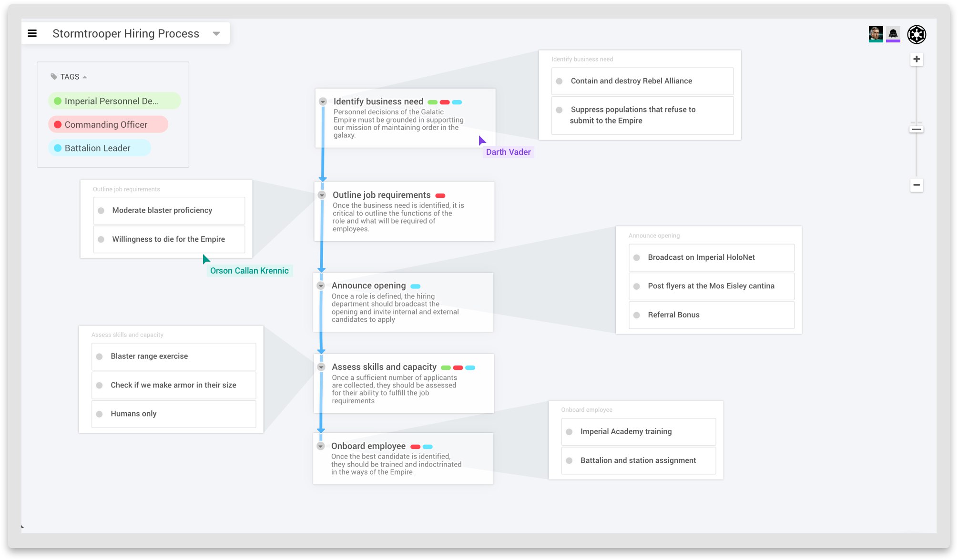The height and width of the screenshot is (560, 958).
Task: Click blue tag pill on Announce opening
Action: click(x=416, y=286)
